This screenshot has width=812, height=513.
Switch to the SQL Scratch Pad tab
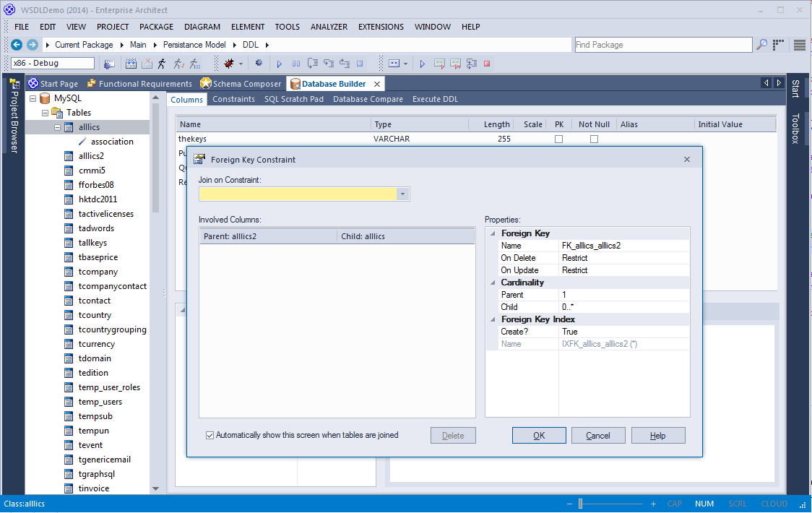click(293, 99)
